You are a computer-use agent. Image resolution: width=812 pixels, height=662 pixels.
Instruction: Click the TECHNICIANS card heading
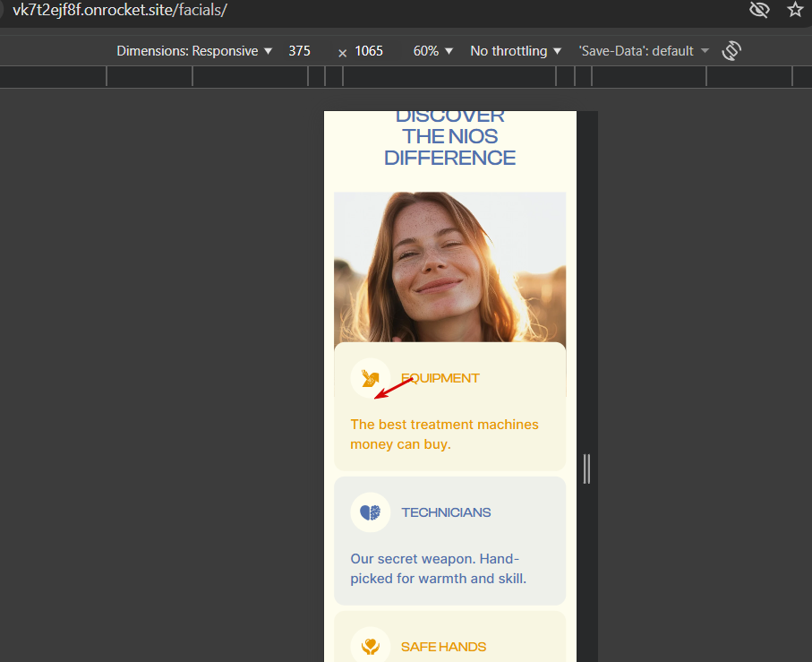pyautogui.click(x=446, y=512)
